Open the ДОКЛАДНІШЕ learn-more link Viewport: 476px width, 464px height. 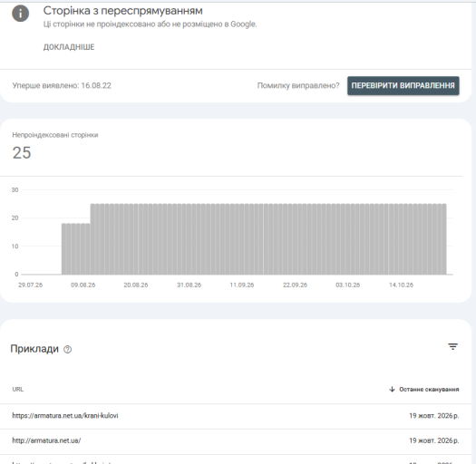pos(69,47)
